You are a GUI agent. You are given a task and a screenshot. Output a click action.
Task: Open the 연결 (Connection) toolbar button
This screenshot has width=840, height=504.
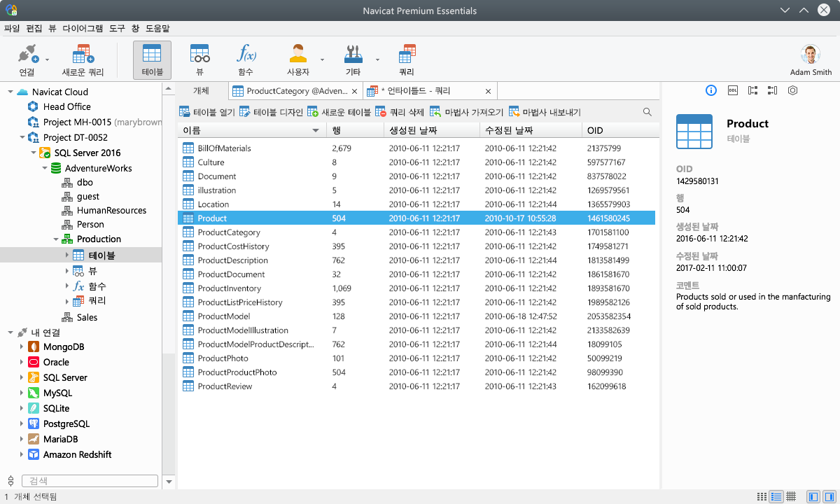(27, 60)
